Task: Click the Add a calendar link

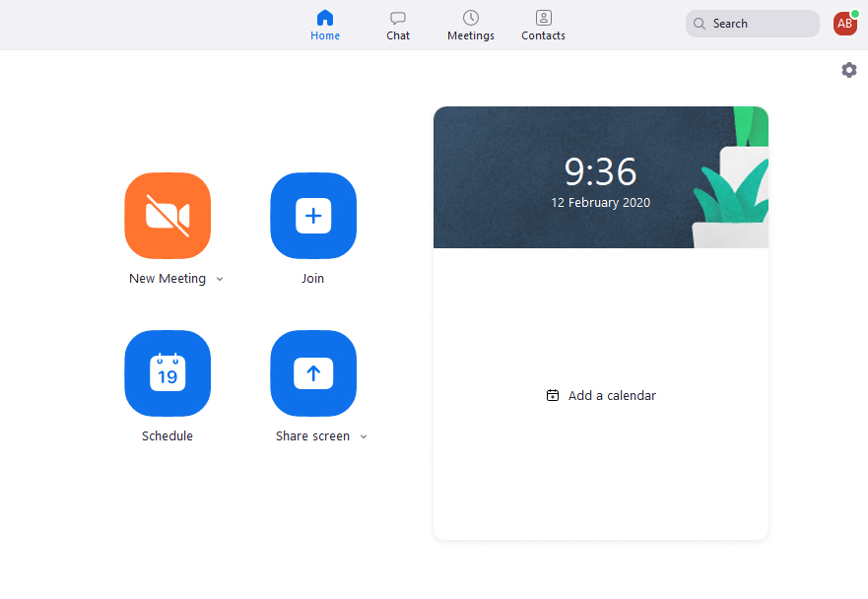Action: pyautogui.click(x=600, y=395)
